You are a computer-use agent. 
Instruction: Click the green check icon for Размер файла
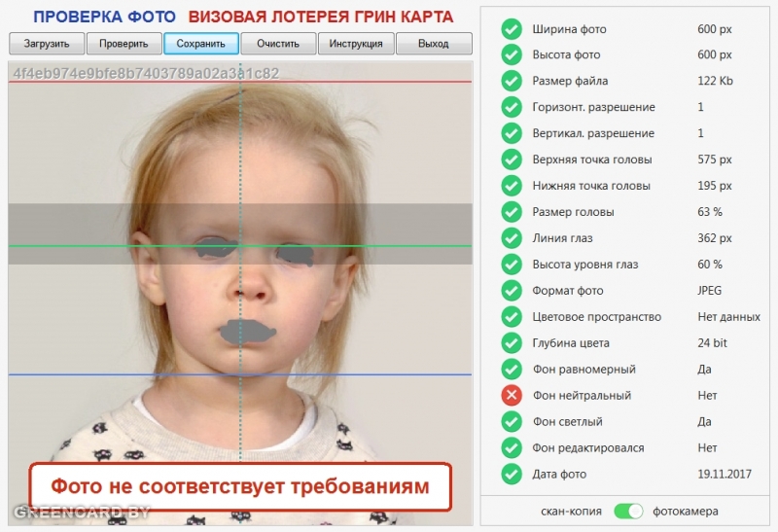tap(512, 81)
